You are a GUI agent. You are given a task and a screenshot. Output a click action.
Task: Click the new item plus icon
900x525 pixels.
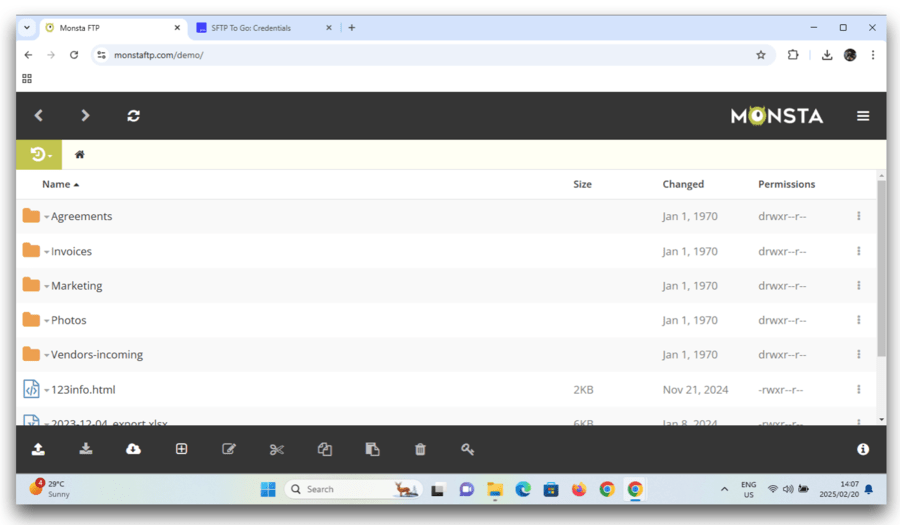pyautogui.click(x=181, y=449)
